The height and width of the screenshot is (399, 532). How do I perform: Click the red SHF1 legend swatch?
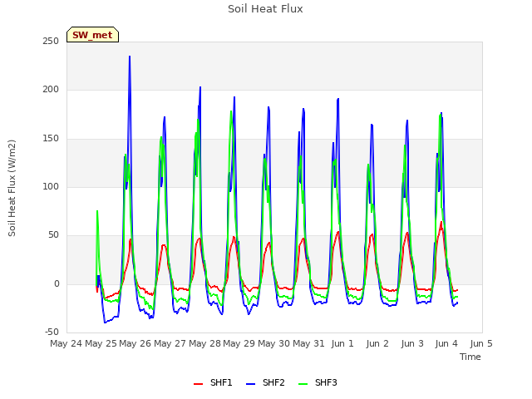click(x=198, y=384)
